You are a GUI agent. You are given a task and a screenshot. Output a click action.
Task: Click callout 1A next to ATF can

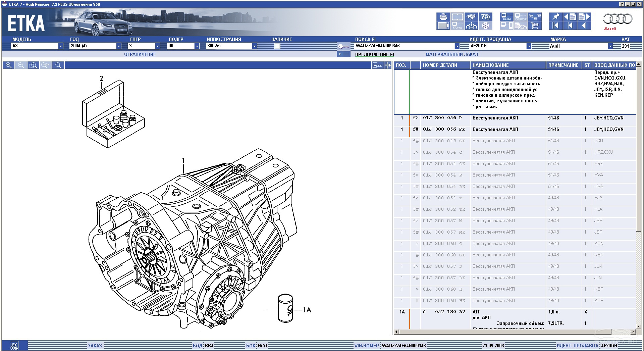pyautogui.click(x=307, y=310)
